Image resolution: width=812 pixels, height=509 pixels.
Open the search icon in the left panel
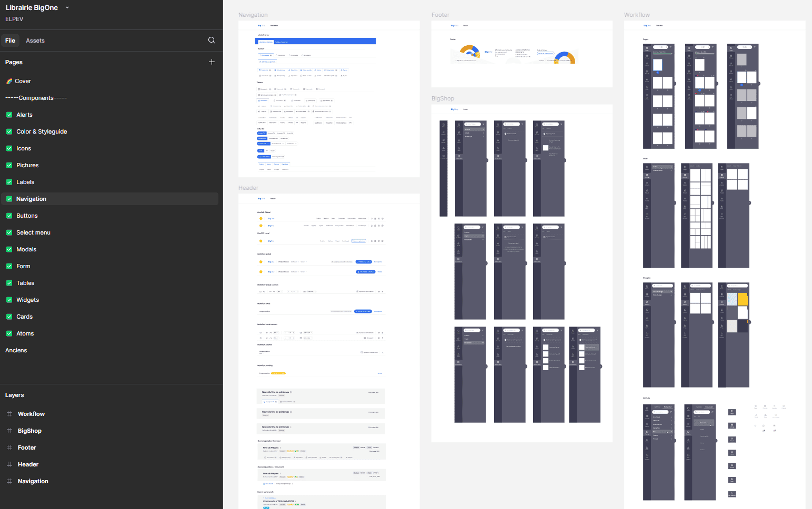click(212, 40)
